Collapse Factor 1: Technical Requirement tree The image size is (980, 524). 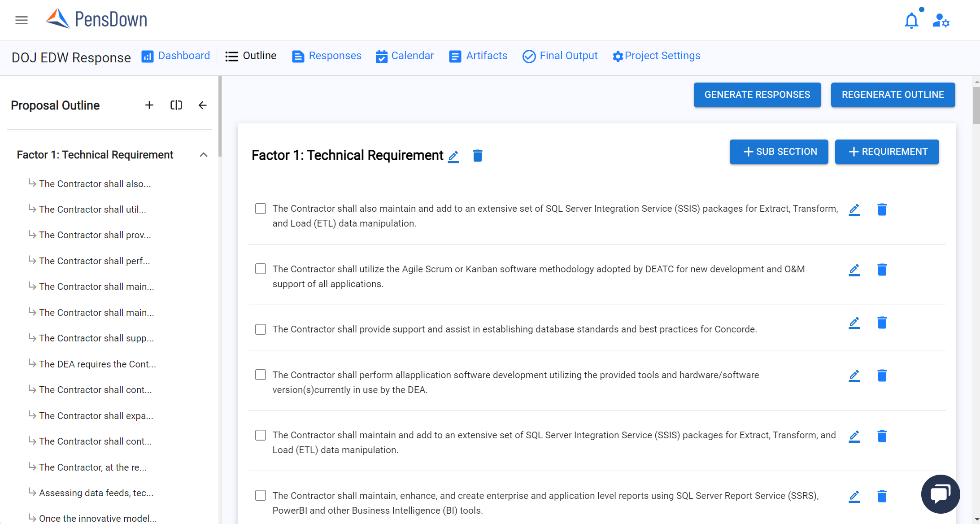(204, 155)
